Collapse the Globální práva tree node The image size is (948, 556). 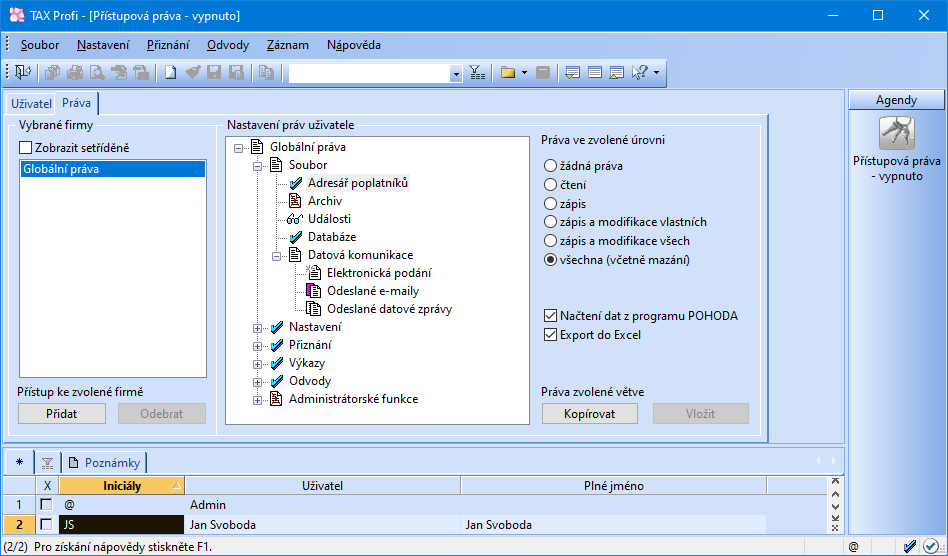(238, 147)
